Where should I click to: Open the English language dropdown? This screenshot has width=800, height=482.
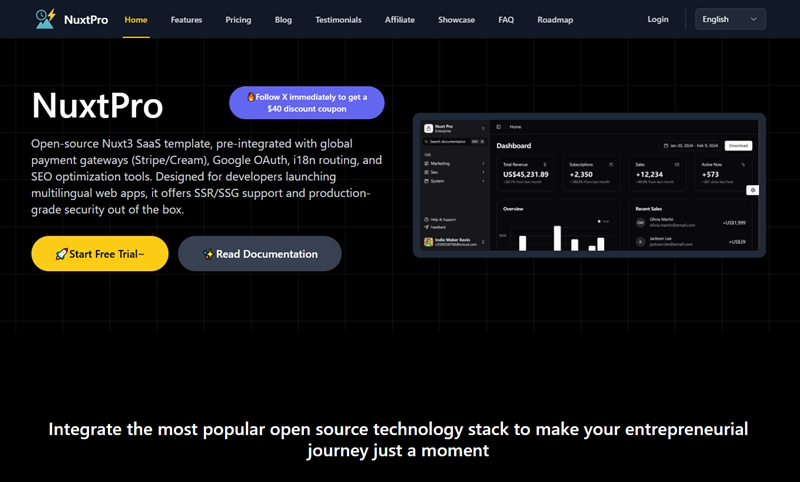point(730,19)
